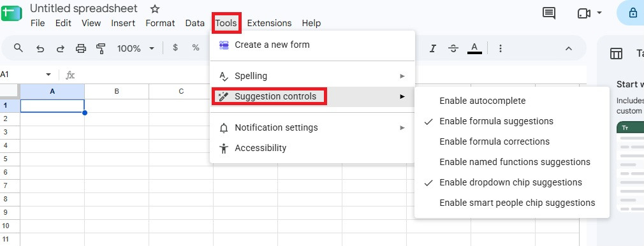Expand the meeting options dropdown arrow
Screen dimensions: 644x246
pos(599,13)
